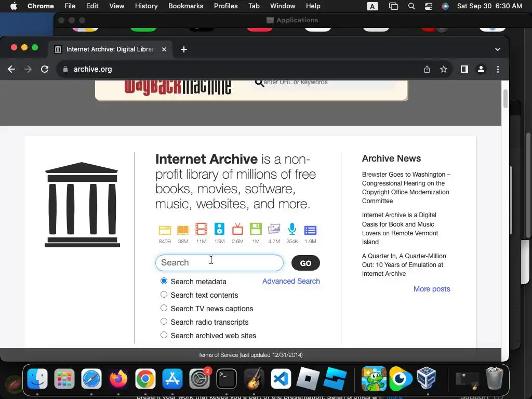This screenshot has width=532, height=399.
Task: Open the File menu
Action: [x=70, y=6]
